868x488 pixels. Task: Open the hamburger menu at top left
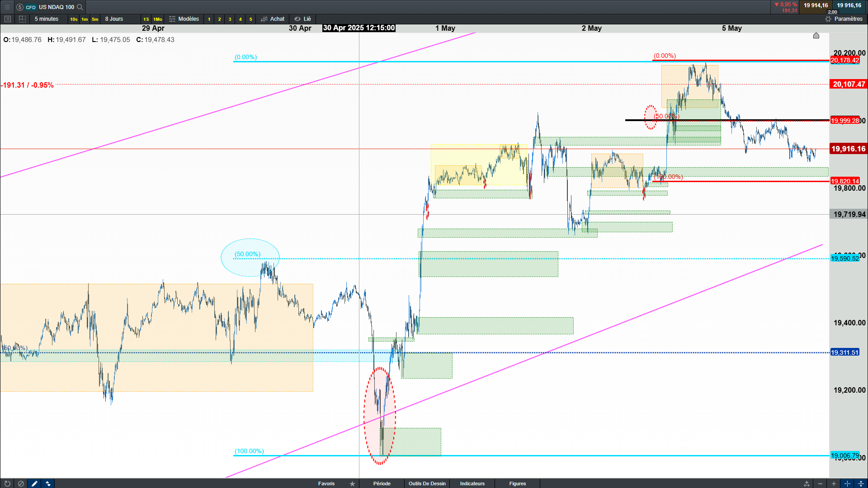(x=7, y=7)
